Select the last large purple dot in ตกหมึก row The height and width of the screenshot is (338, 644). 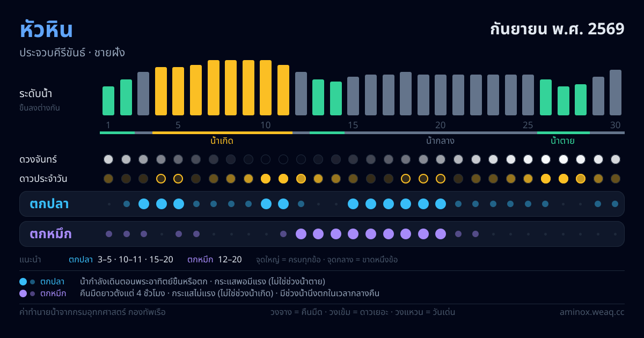pos(441,234)
